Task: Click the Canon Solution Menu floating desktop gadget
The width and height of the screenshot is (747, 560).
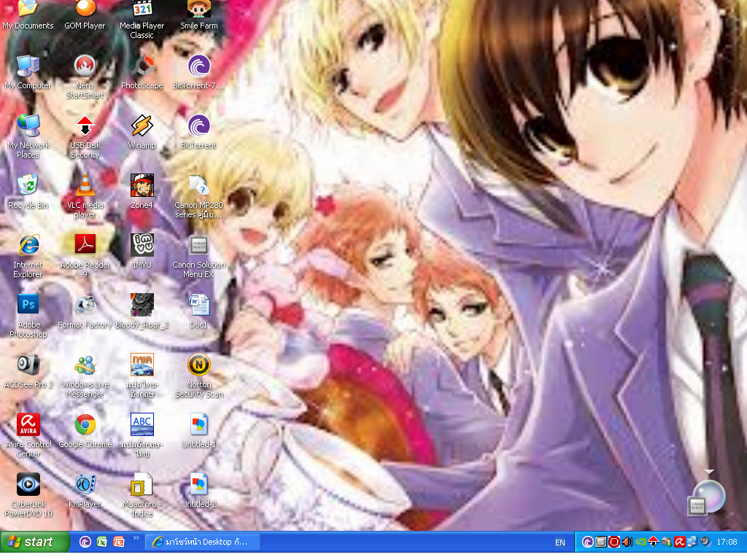Action: point(707,498)
